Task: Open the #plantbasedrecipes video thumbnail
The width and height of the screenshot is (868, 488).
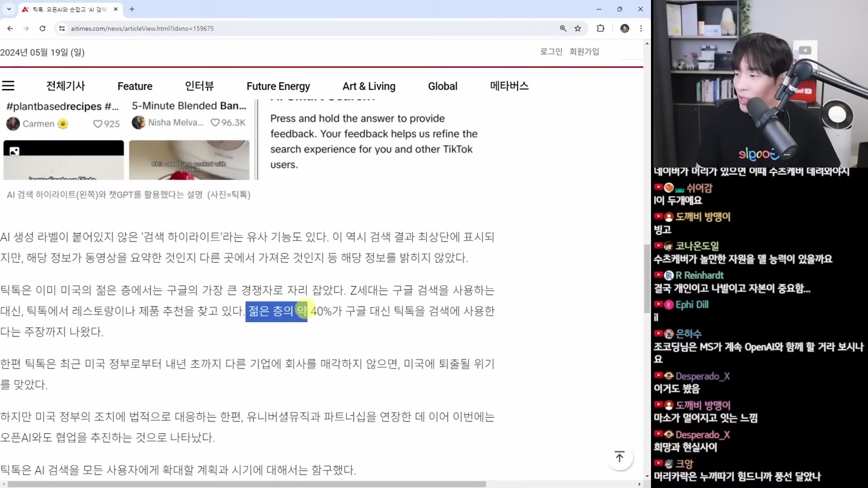Action: (x=63, y=160)
